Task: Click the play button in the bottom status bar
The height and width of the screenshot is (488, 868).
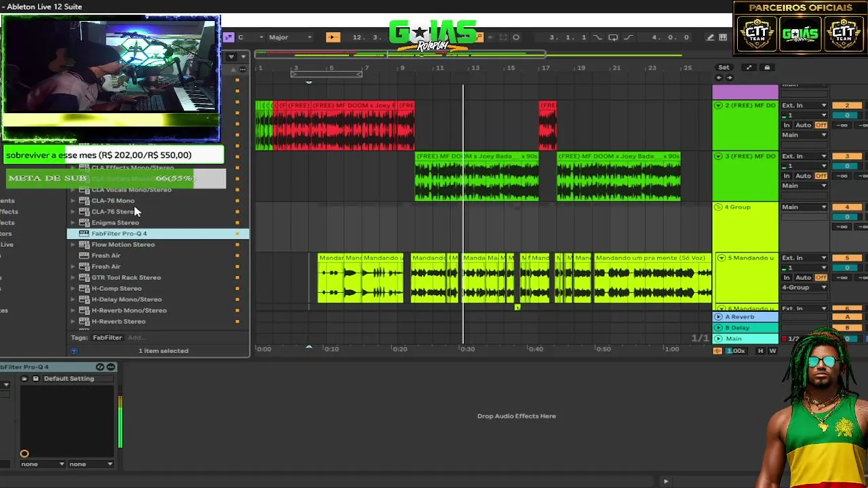Action: point(665,481)
